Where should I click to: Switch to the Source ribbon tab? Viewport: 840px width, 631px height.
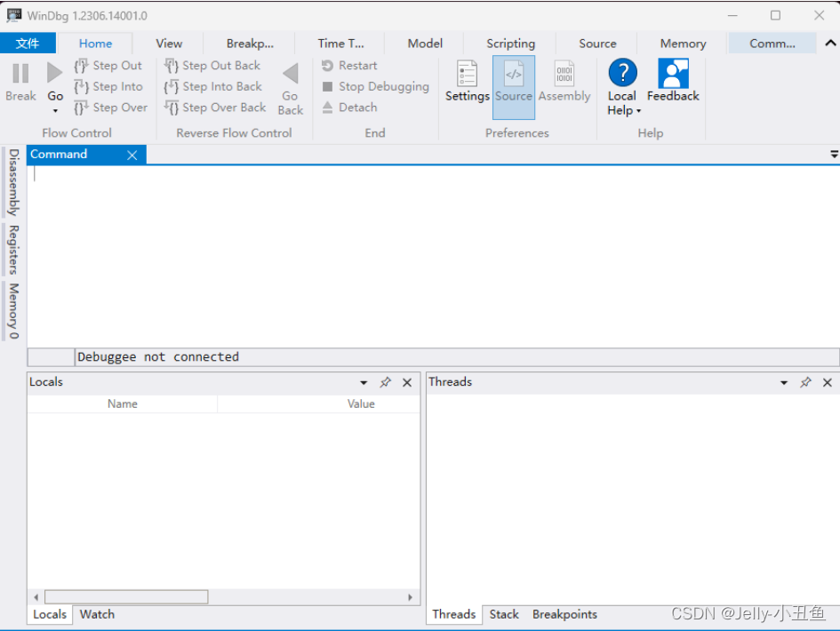coord(597,44)
